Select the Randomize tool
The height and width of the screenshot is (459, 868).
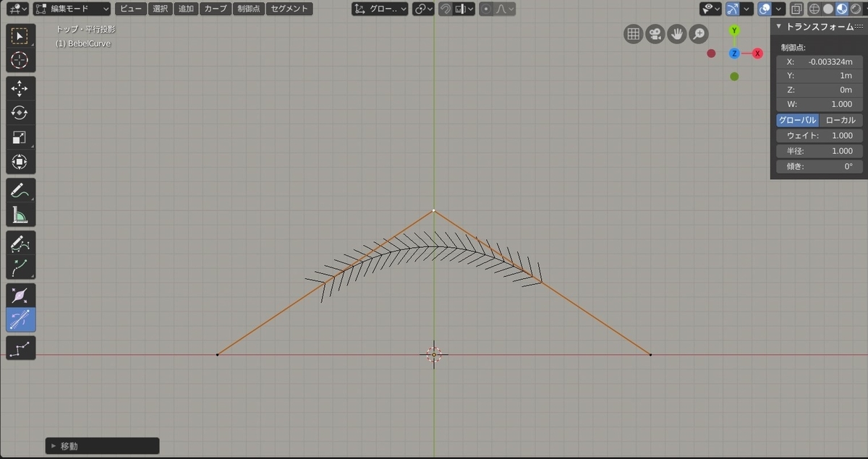(x=20, y=348)
